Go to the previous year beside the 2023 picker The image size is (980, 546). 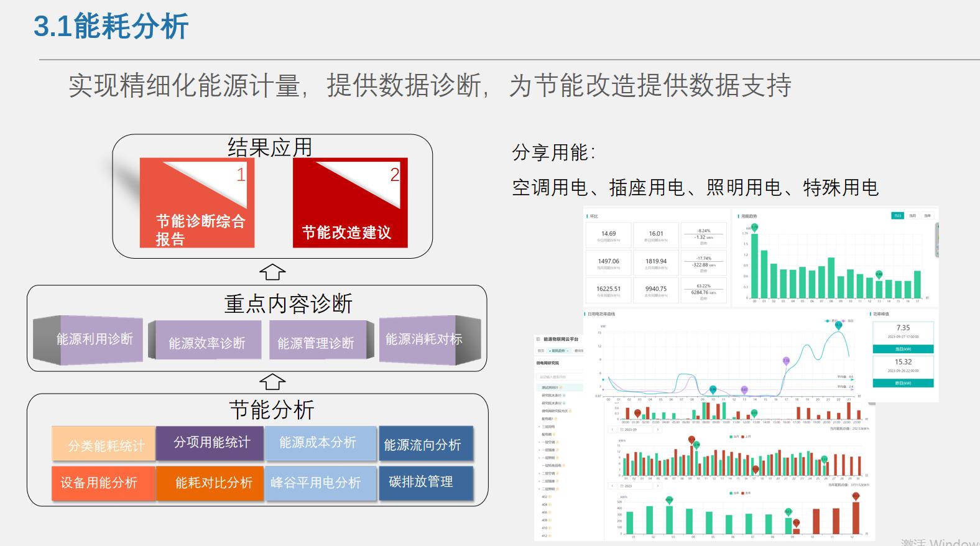611,486
